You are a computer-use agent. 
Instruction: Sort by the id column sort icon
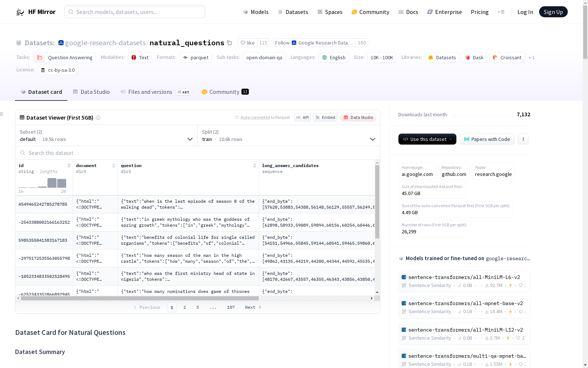pyautogui.click(x=69, y=166)
